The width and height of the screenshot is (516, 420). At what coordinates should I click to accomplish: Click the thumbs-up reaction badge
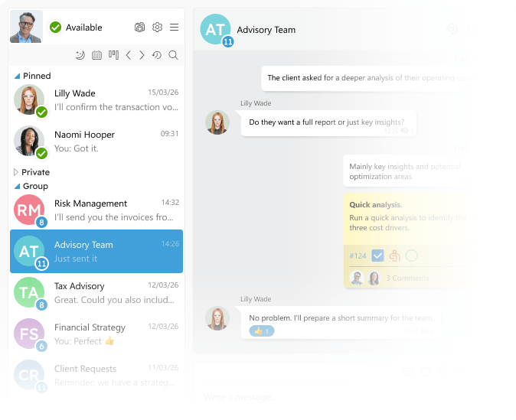262,330
